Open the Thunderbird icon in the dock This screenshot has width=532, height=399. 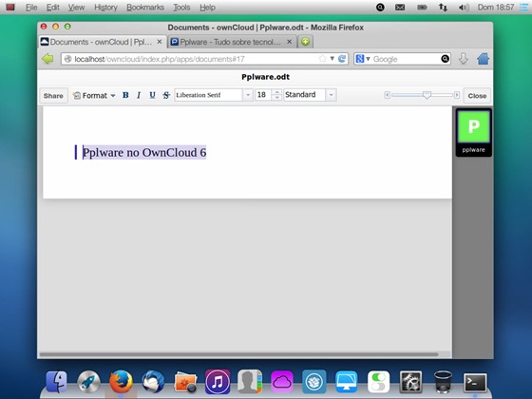pos(153,382)
